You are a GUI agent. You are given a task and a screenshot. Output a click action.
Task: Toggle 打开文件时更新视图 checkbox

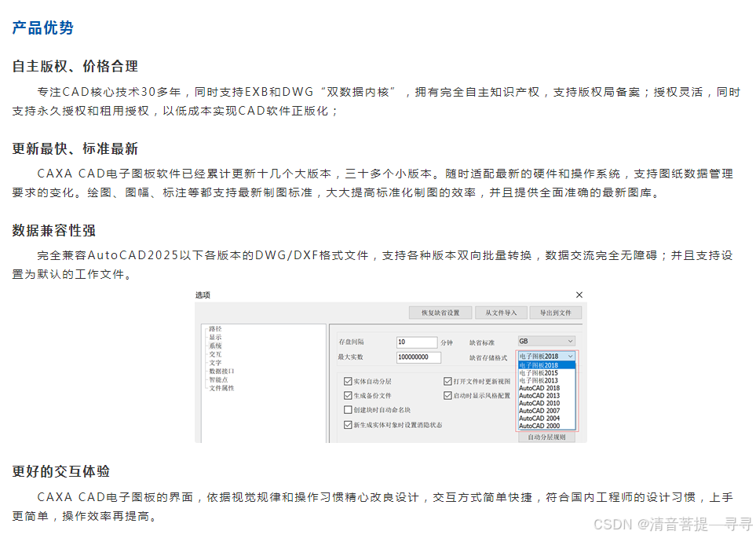point(447,381)
